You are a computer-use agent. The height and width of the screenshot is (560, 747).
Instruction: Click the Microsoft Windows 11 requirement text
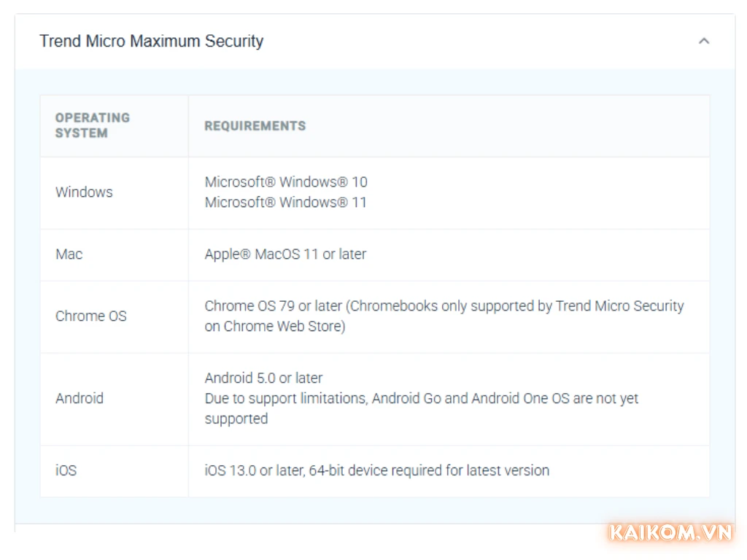coord(285,203)
